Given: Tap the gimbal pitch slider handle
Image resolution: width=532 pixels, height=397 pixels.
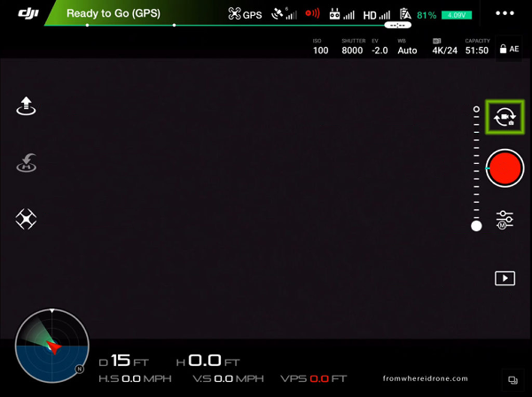Looking at the screenshot, I should pyautogui.click(x=476, y=226).
